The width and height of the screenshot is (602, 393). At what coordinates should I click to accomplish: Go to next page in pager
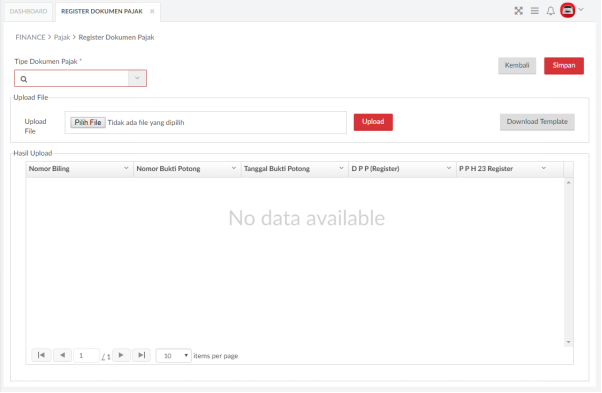tap(121, 355)
